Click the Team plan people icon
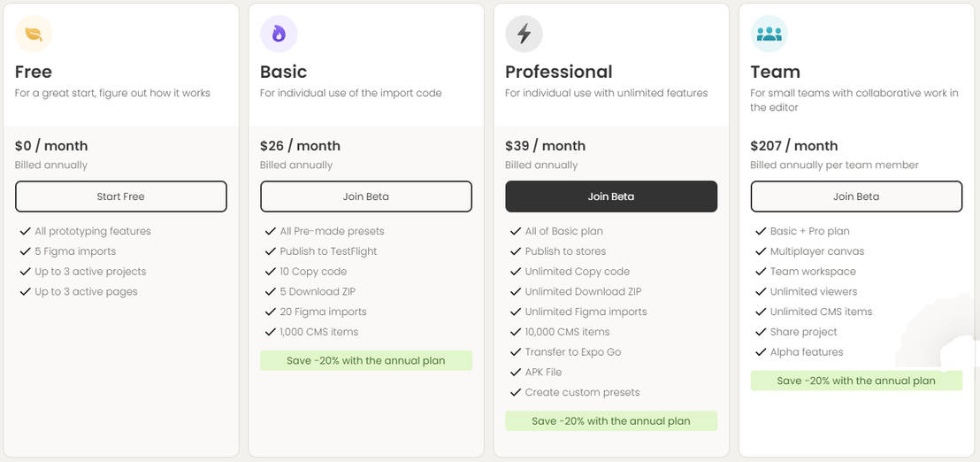980x462 pixels. [x=769, y=35]
